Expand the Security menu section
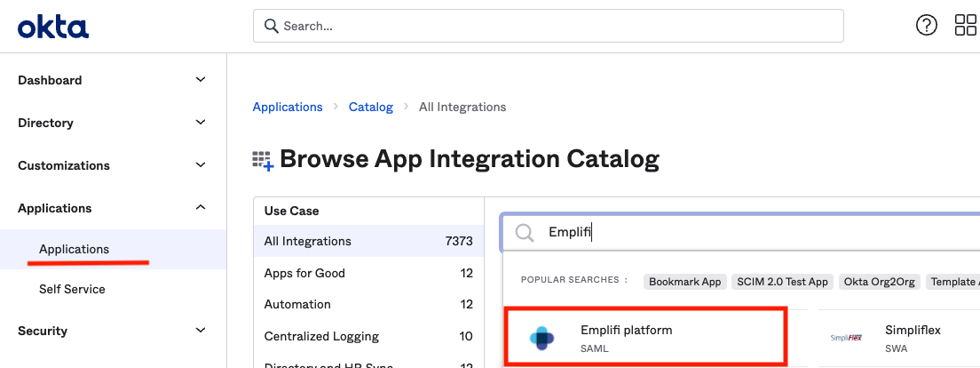980x368 pixels. [201, 331]
